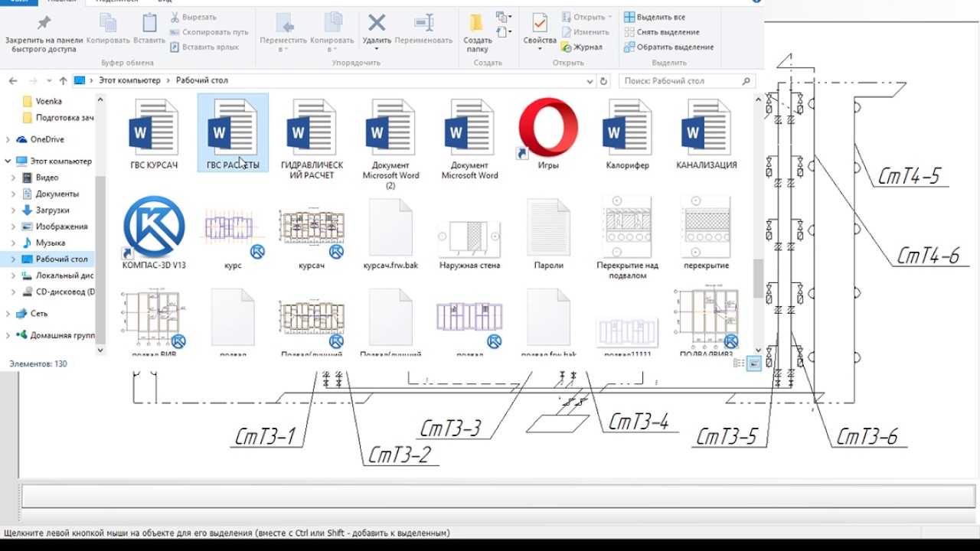This screenshot has width=980, height=551.
Task: Click the Журнал history button
Action: point(581,47)
